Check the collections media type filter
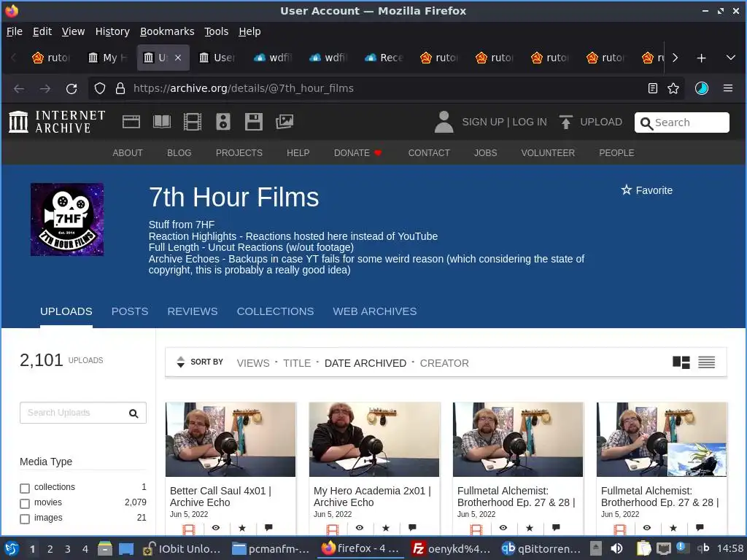Viewport: 747px width, 560px height. 25,488
